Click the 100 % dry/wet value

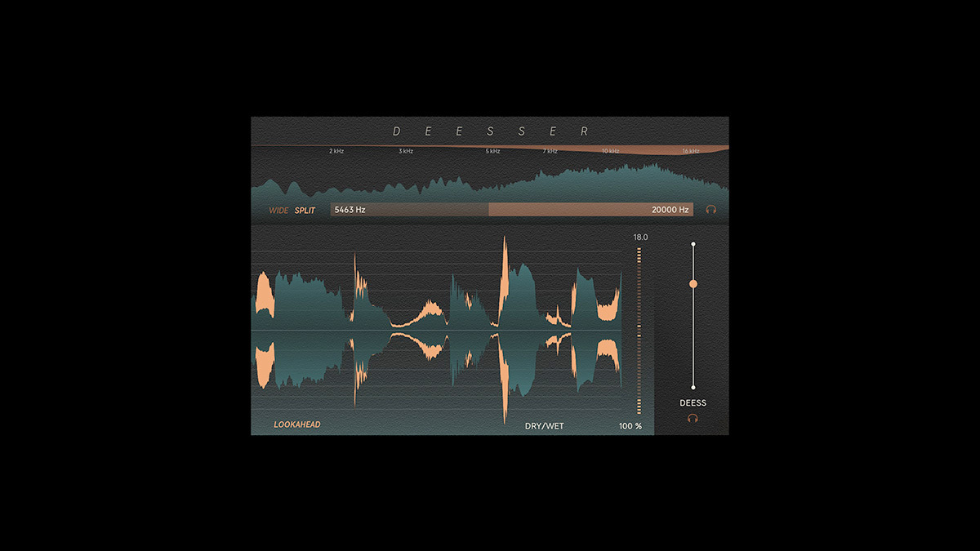630,426
